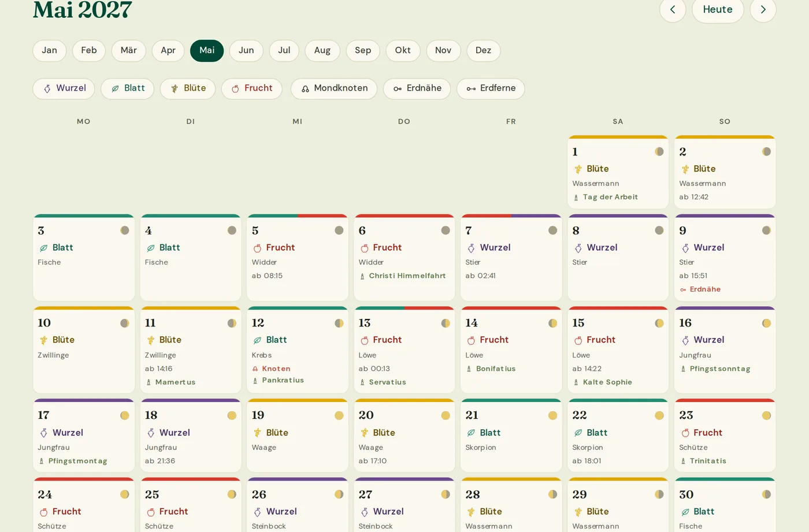
Task: Go to previous month with left chevron
Action: click(673, 9)
